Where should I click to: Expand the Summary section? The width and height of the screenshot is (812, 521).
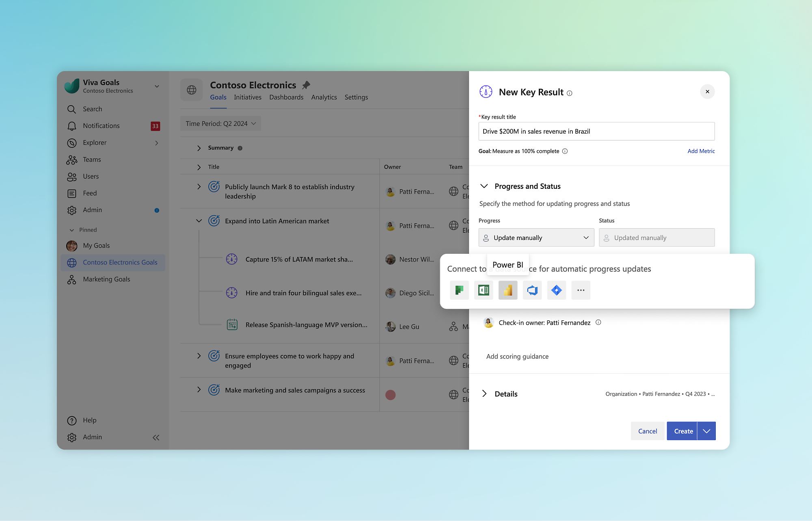pos(199,148)
